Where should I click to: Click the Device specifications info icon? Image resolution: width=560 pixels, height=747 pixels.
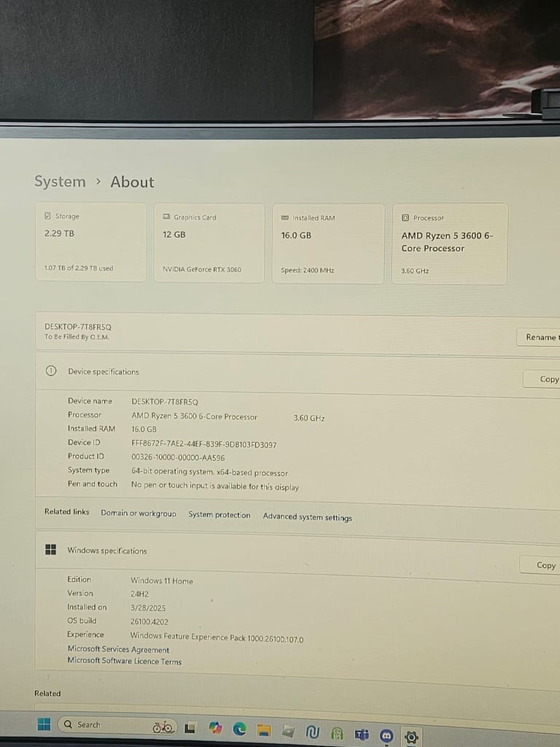pos(50,371)
